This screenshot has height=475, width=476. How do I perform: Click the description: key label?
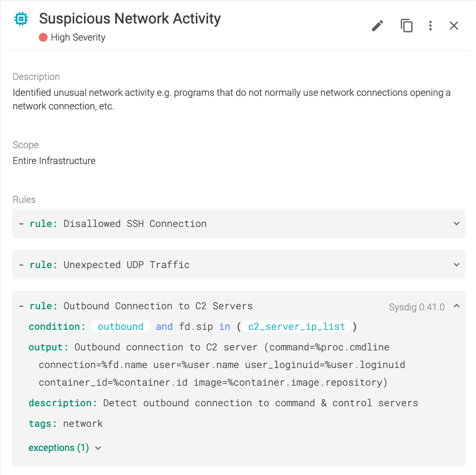tap(63, 403)
